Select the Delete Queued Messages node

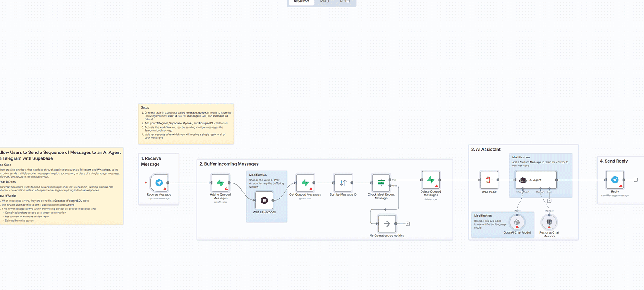pyautogui.click(x=430, y=180)
